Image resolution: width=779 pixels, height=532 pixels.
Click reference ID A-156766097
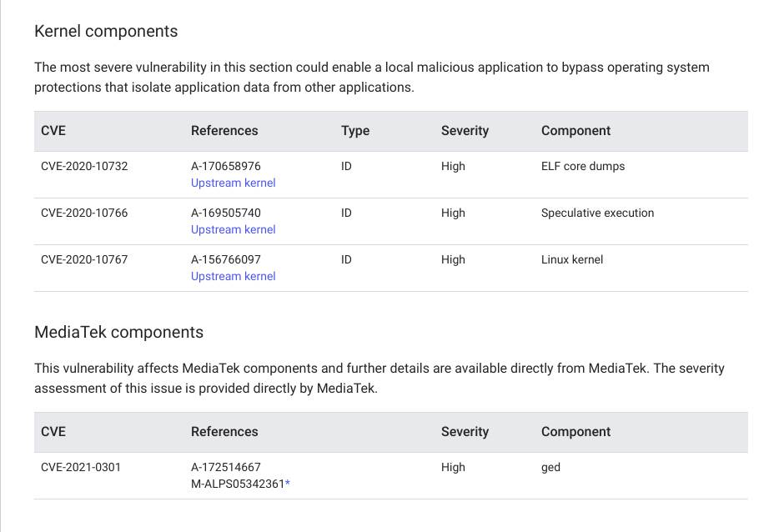coord(226,259)
